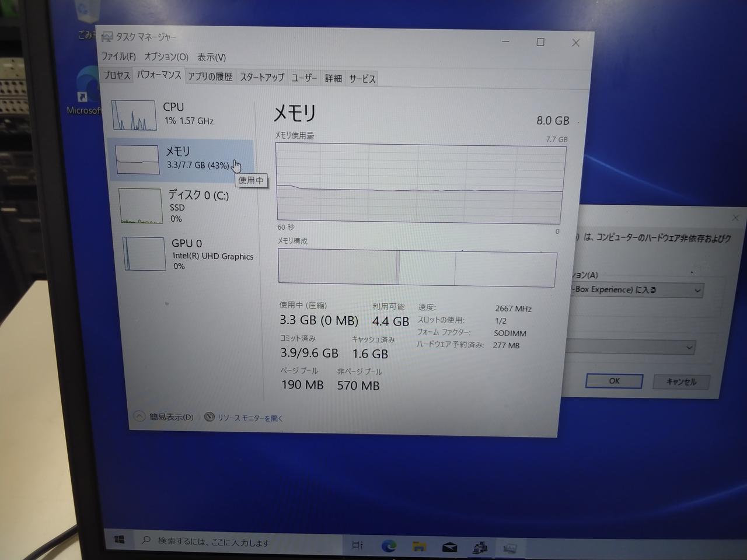Viewport: 747px width, 560px height.
Task: Open the オプション(O) menu
Action: (x=166, y=57)
